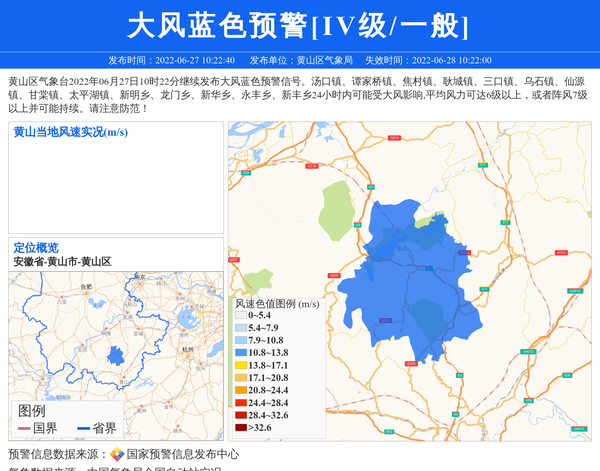This screenshot has height=471, width=600.
Task: Click the 13.8~17.1 legend value text
Action: tap(268, 365)
